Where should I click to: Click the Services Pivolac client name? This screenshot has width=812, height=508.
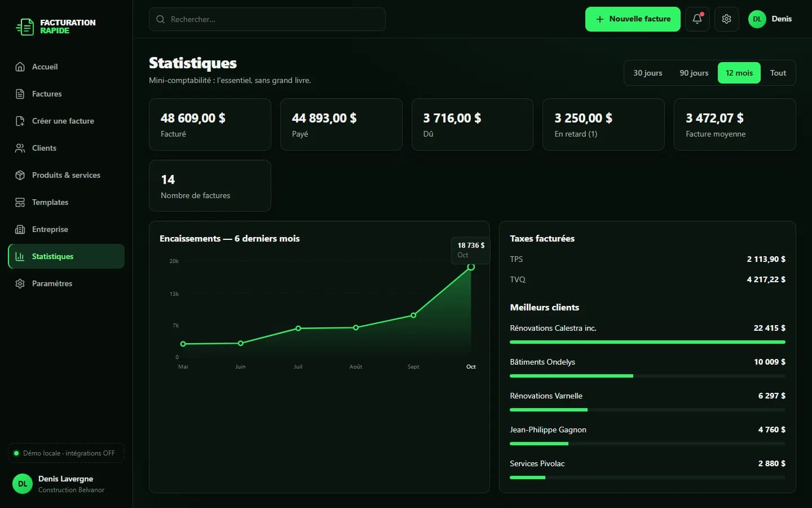[x=537, y=463]
